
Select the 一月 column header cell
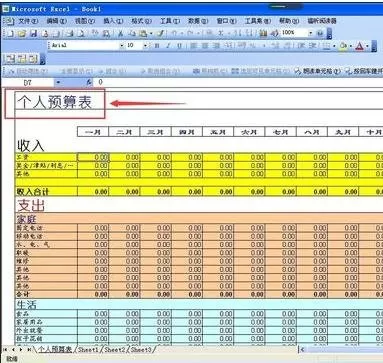coord(93,132)
